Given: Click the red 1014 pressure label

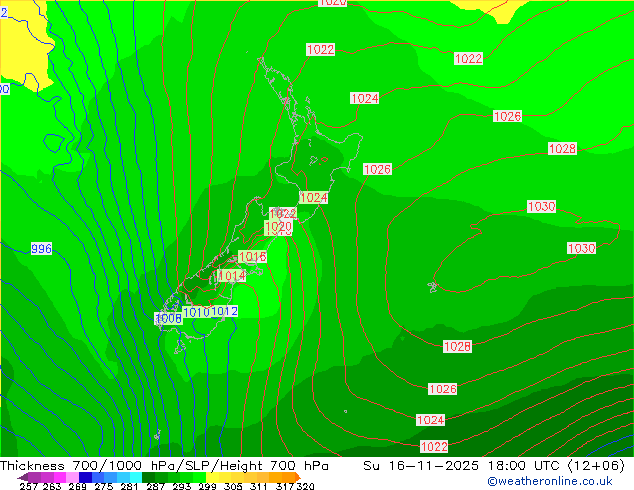Looking at the screenshot, I should (x=232, y=276).
